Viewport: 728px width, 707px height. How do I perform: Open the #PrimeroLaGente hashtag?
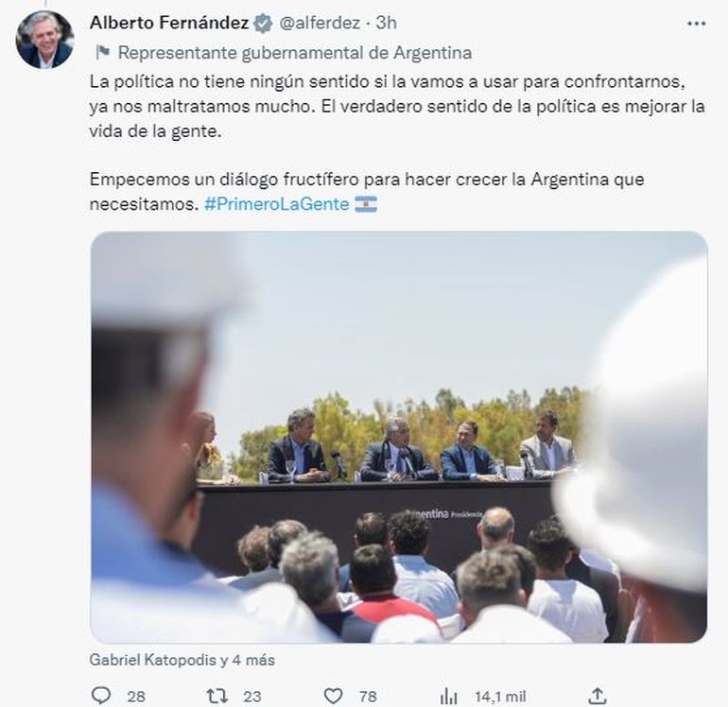[x=277, y=204]
